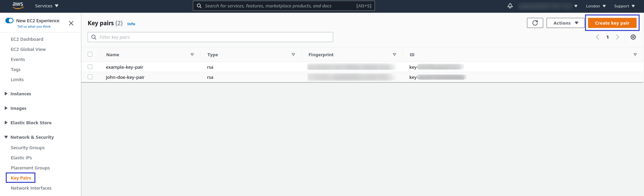Open Network Interfaces page
Image resolution: width=644 pixels, height=196 pixels.
[x=31, y=188]
